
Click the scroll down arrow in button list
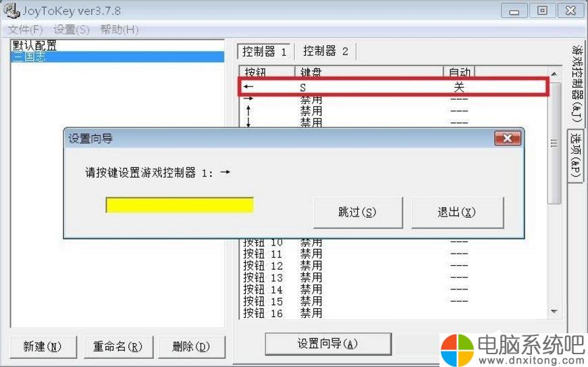[x=554, y=311]
